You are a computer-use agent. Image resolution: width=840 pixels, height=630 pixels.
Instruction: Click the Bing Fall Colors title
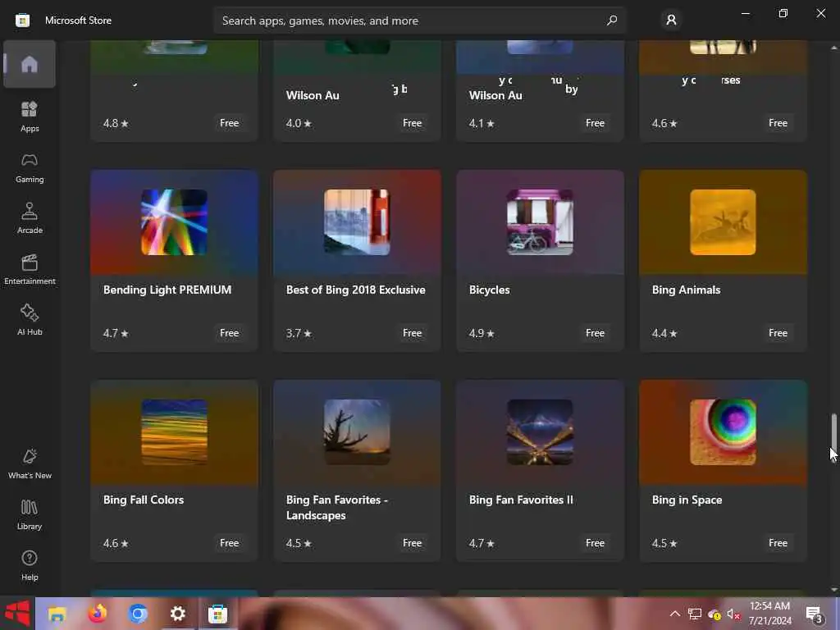(x=144, y=500)
